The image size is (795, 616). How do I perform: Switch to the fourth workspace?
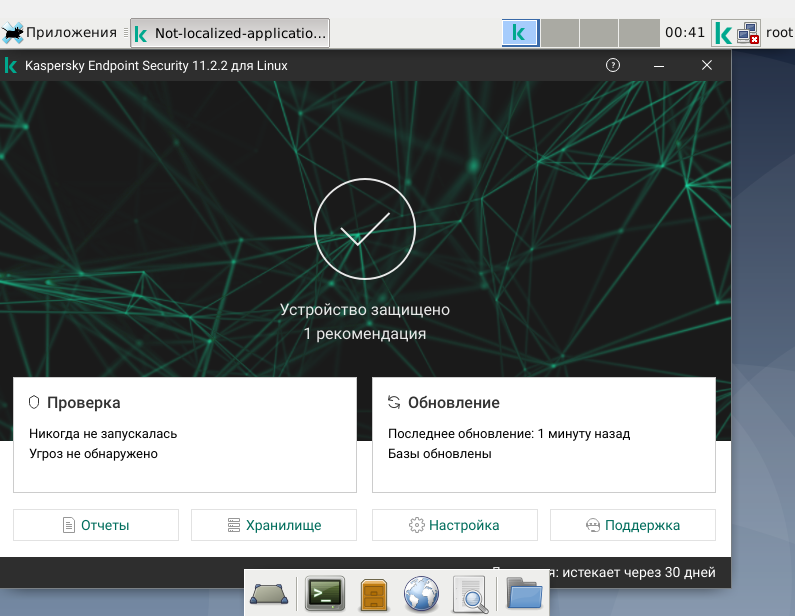coord(639,33)
